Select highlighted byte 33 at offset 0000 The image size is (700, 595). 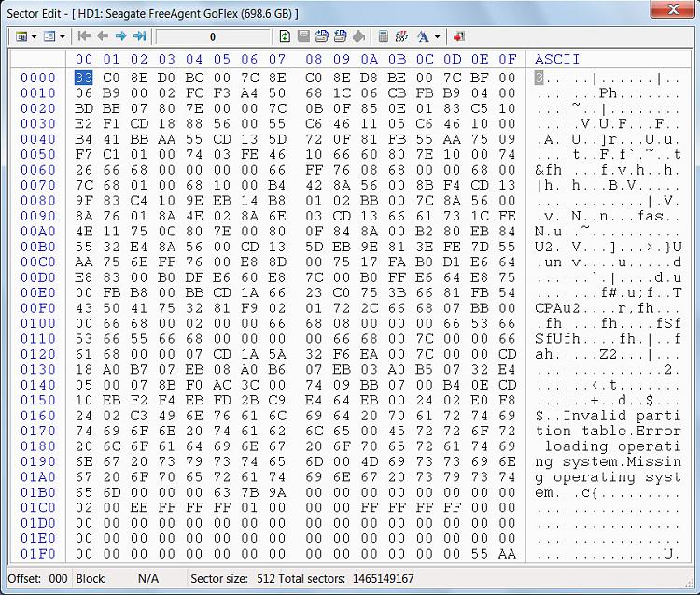coord(83,78)
